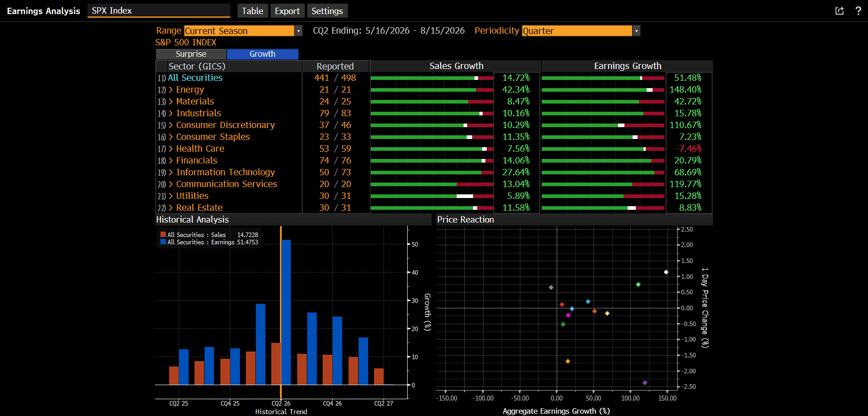868x416 pixels.
Task: Open the Settings menu
Action: click(327, 11)
